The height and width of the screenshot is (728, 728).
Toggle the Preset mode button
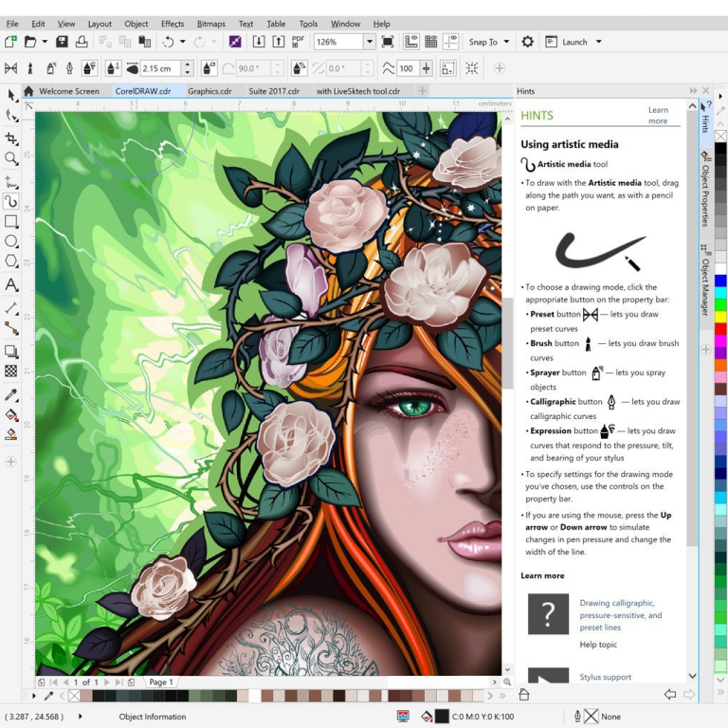click(x=11, y=68)
